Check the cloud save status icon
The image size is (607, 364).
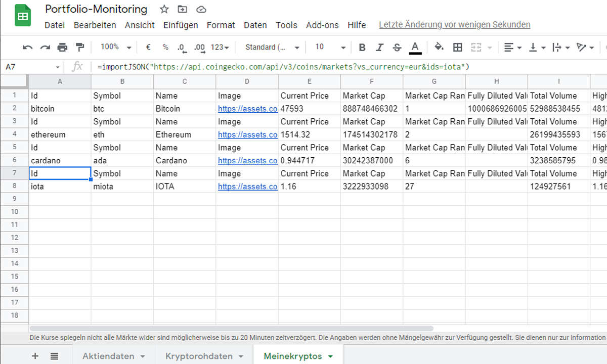[201, 9]
